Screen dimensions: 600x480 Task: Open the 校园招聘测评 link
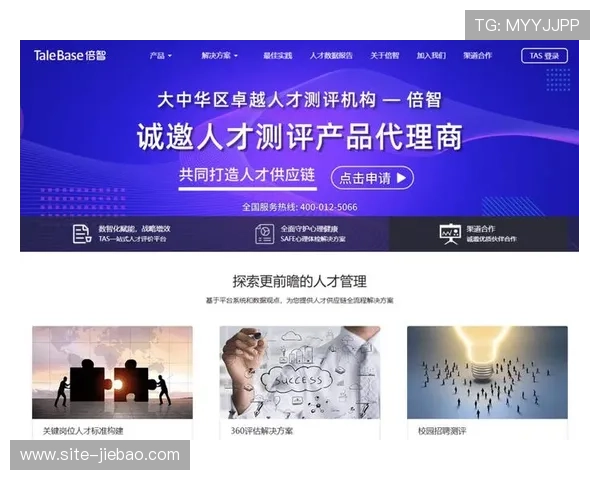pyautogui.click(x=442, y=431)
